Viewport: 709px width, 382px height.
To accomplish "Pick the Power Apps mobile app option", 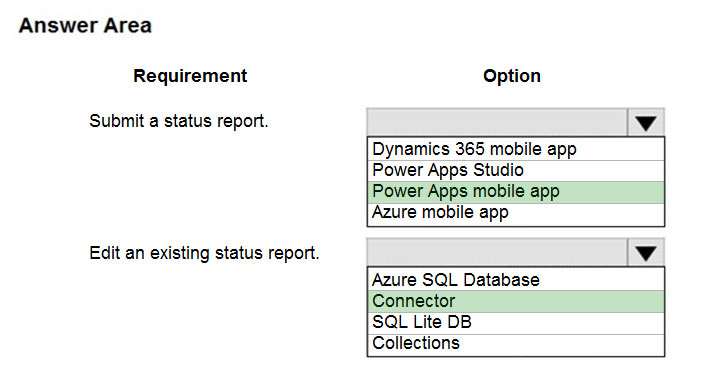I will tap(515, 192).
